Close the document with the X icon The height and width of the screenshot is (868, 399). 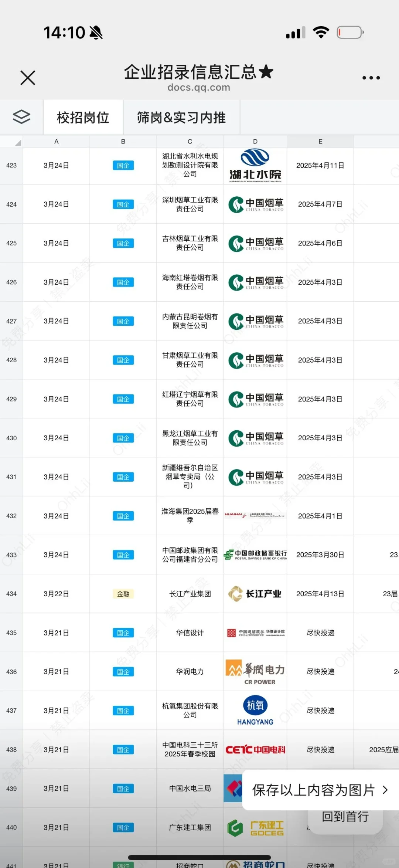28,78
